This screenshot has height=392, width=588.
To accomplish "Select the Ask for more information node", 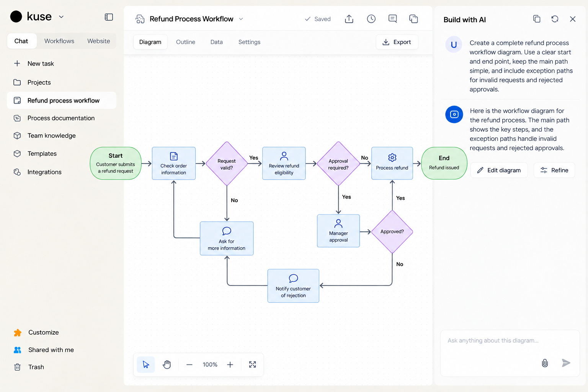I will tap(227, 238).
